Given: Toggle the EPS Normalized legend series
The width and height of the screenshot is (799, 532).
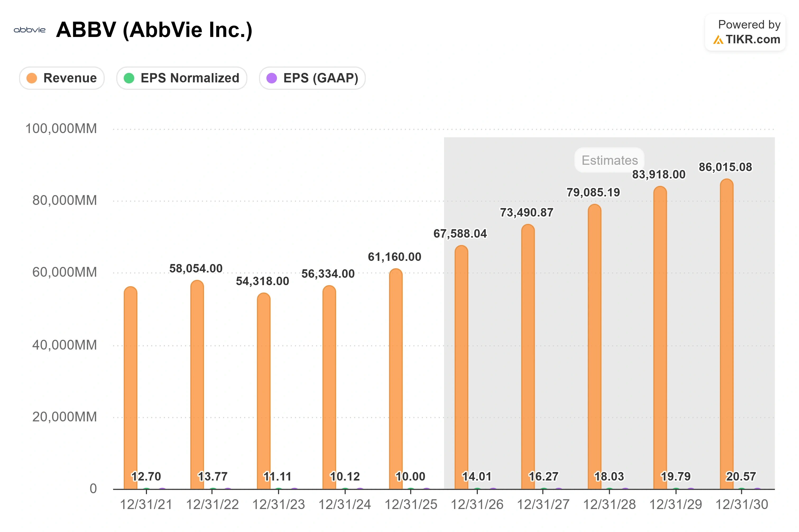Looking at the screenshot, I should [182, 78].
